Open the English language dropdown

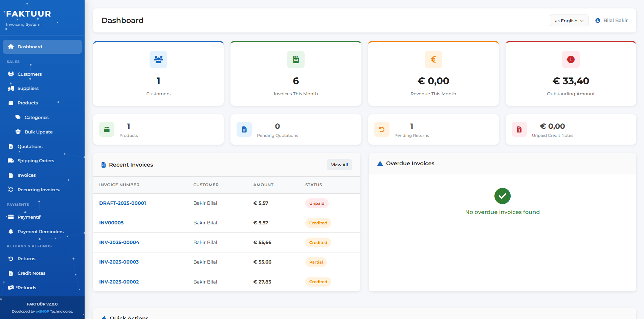click(569, 21)
